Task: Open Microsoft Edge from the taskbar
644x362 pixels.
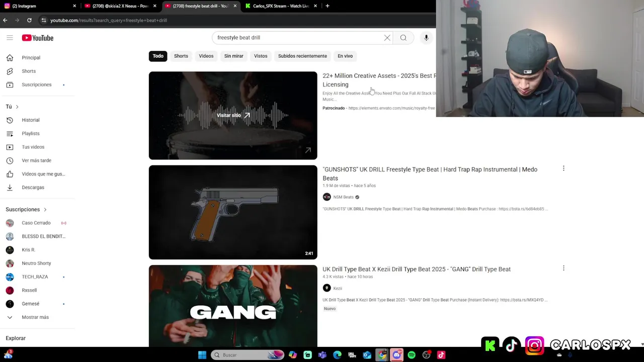Action: [337, 355]
